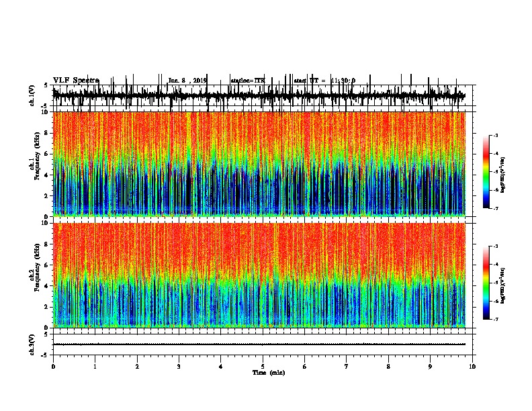The height and width of the screenshot is (411, 532).
Task: Click the 10 kHz tick on ch.2 spectrogram
Action: [x=46, y=223]
